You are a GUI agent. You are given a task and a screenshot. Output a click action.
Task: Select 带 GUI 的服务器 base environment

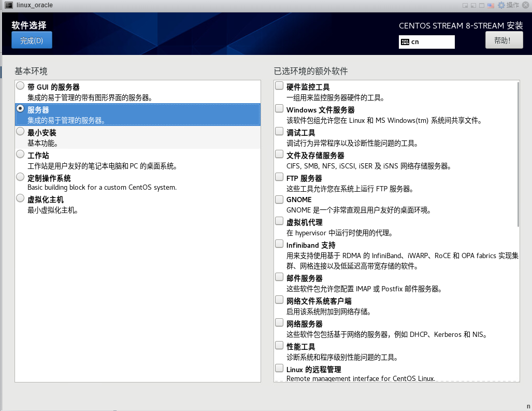20,86
